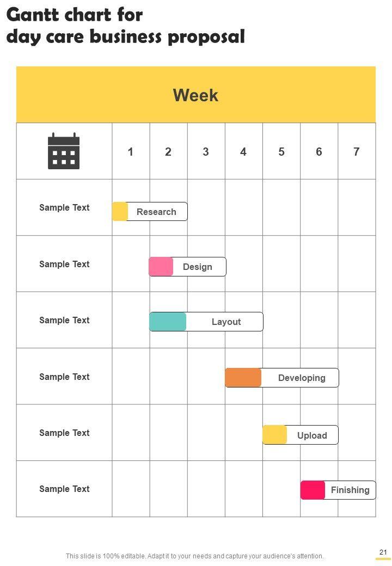Click the yellow Upload bar swatch
Image resolution: width=392 pixels, height=566 pixels.
[x=274, y=435]
